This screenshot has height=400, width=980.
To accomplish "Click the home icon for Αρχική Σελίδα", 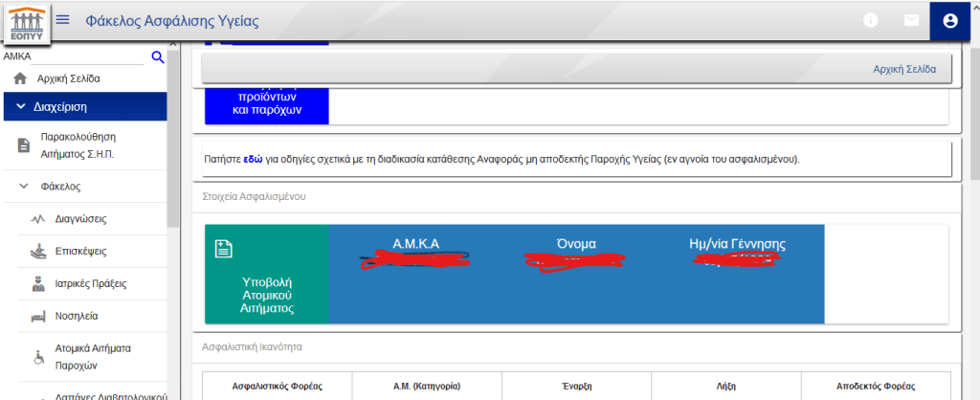I will coord(19,79).
